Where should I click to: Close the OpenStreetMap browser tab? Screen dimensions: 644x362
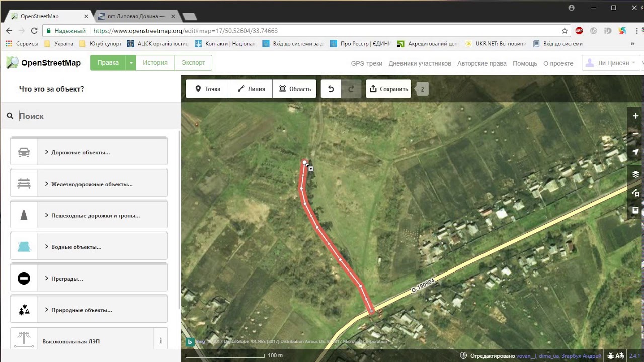[86, 16]
